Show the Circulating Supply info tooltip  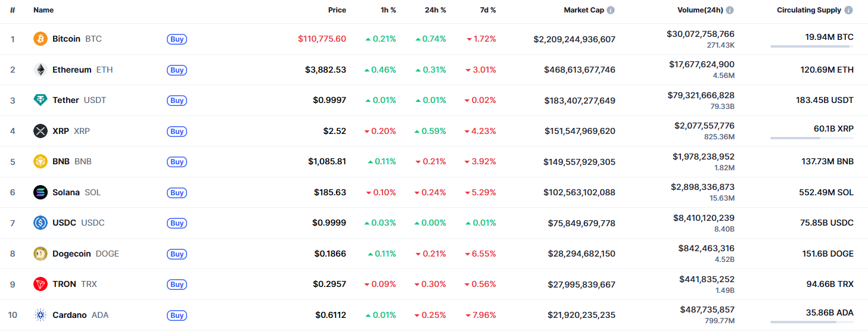[x=848, y=10]
